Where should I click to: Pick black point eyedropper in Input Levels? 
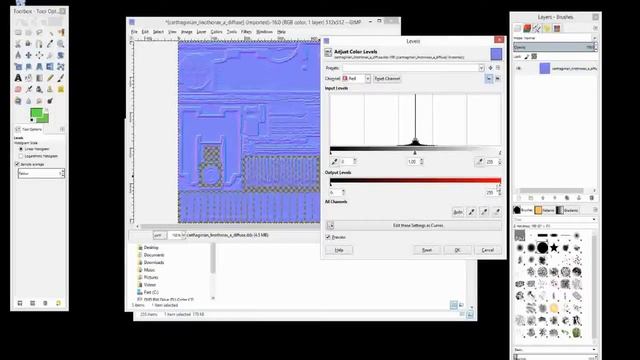(x=335, y=162)
